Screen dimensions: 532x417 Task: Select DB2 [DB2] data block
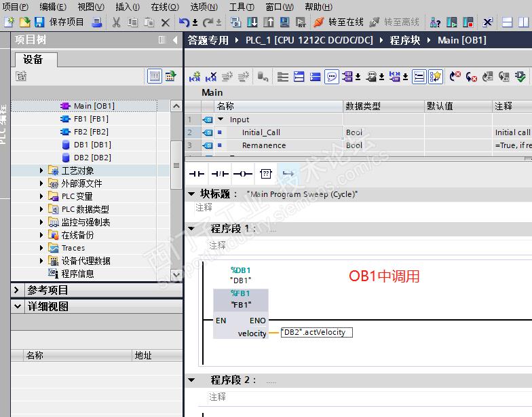point(92,158)
